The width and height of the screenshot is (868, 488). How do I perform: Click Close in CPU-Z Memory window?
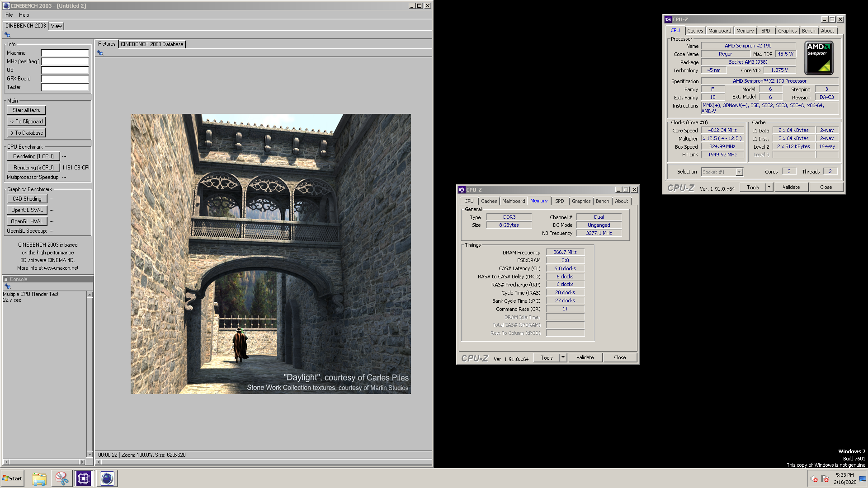tap(620, 357)
